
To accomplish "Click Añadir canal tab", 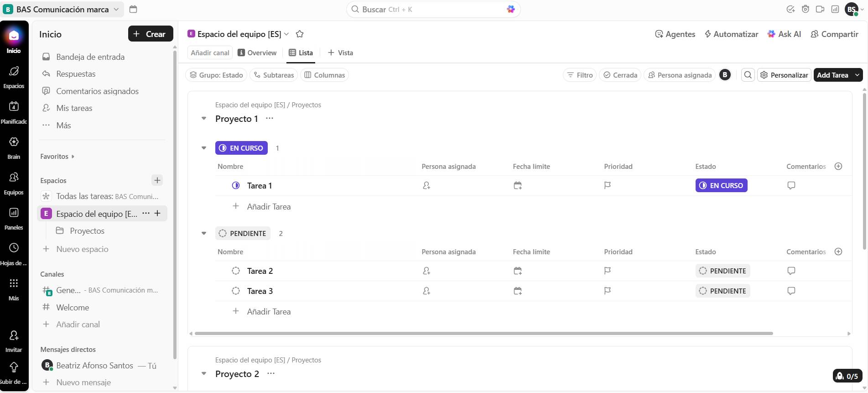I will [x=210, y=53].
